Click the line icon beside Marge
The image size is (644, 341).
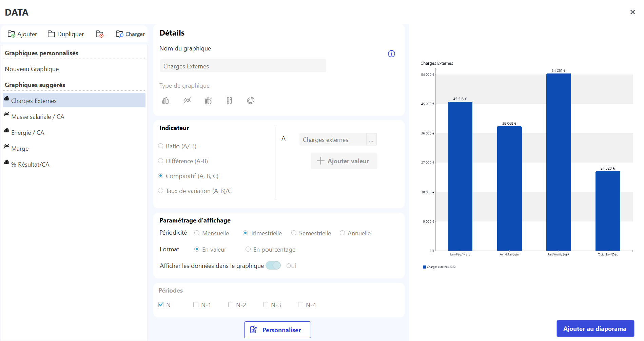coord(6,146)
